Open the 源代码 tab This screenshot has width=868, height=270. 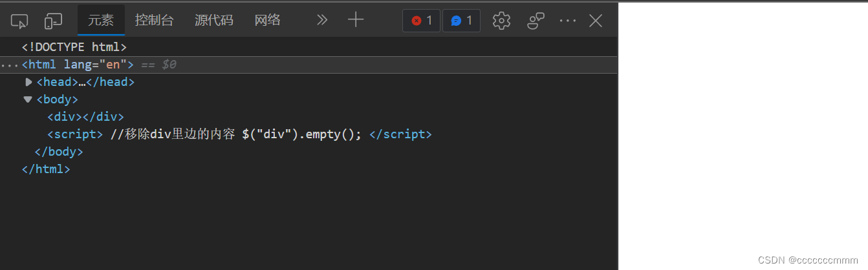tap(214, 20)
